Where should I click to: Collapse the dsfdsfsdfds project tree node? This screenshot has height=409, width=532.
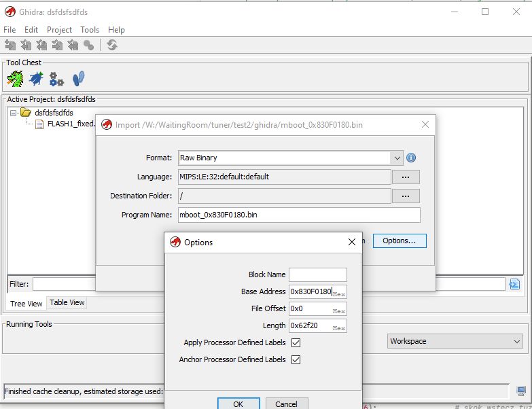coord(13,113)
